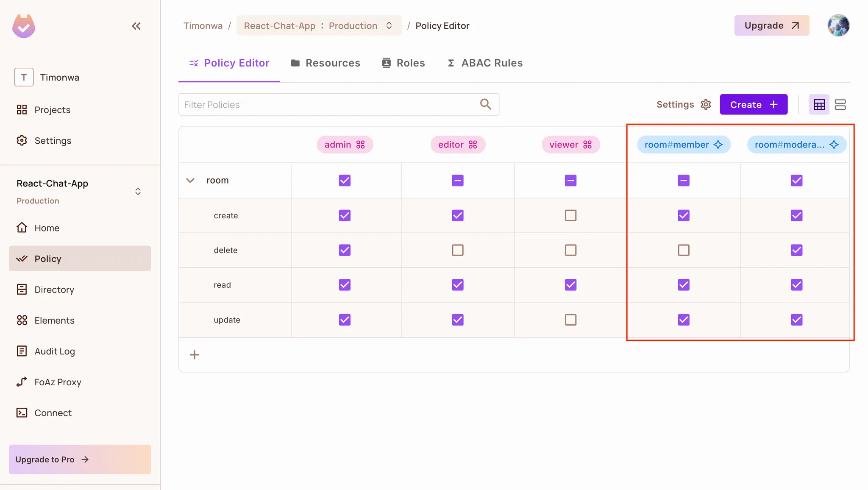Expand sidebar React-Chat-App project switcher
Viewport: 868px width, 490px height.
tap(138, 191)
